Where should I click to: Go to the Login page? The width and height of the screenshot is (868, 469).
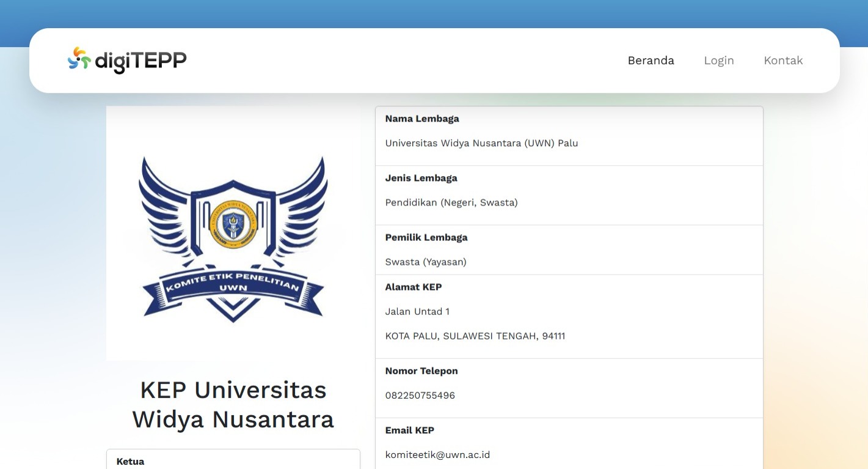click(719, 61)
